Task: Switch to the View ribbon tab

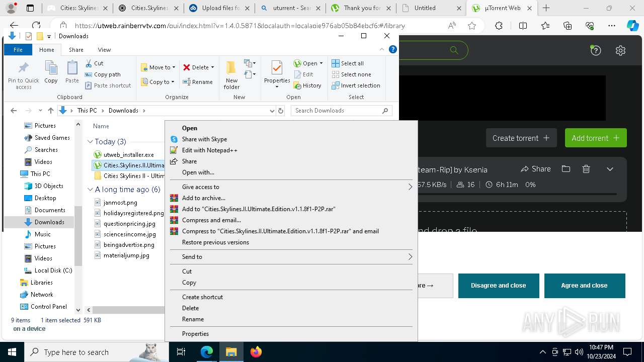Action: click(104, 50)
